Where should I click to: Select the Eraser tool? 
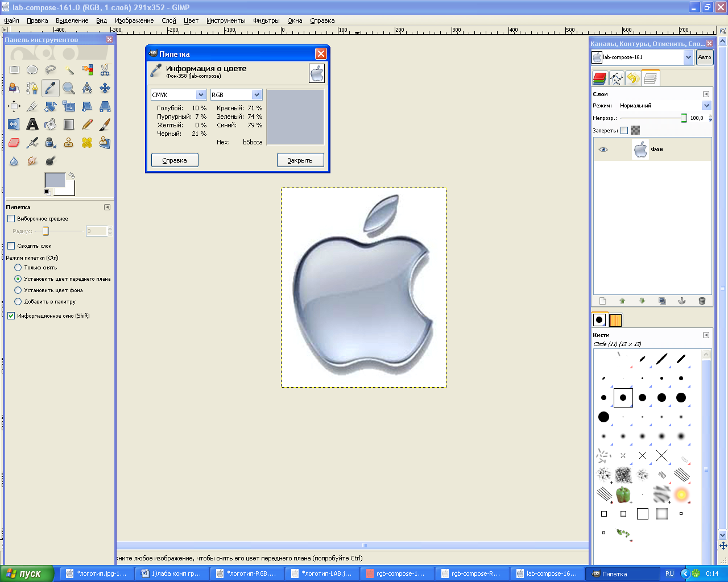pos(14,143)
